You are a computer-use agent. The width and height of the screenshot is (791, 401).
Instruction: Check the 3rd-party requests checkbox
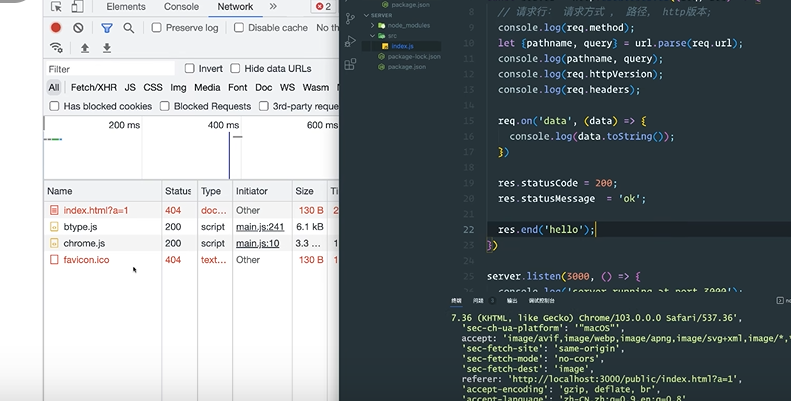coord(263,106)
